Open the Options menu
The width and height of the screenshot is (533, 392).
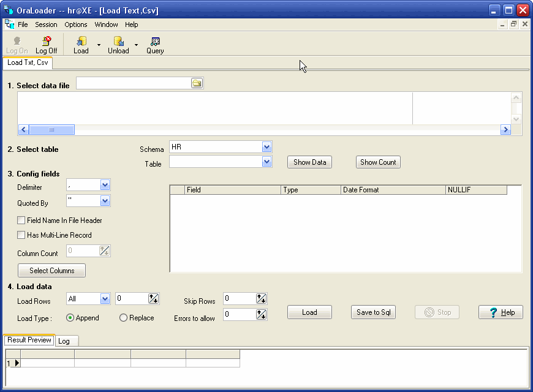(76, 24)
